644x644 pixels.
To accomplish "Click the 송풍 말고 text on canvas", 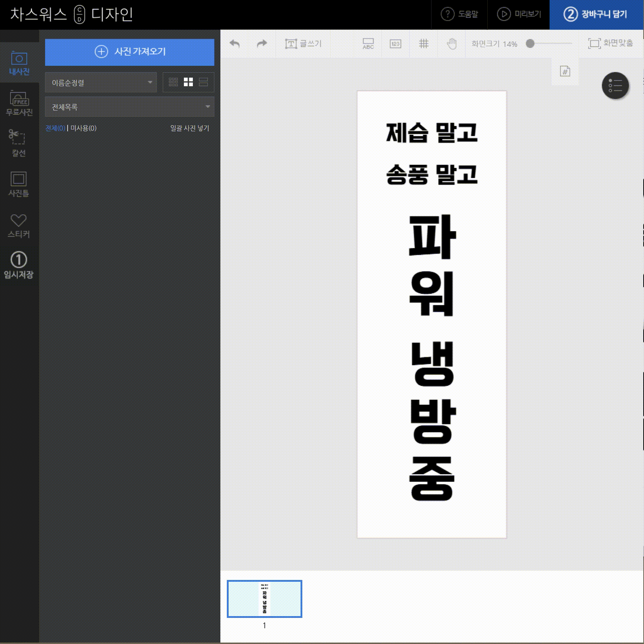I will [x=431, y=174].
